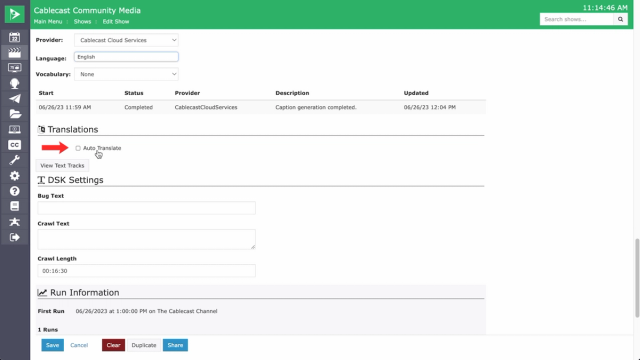Click the blue Share button
This screenshot has height=360, width=640.
click(x=175, y=345)
